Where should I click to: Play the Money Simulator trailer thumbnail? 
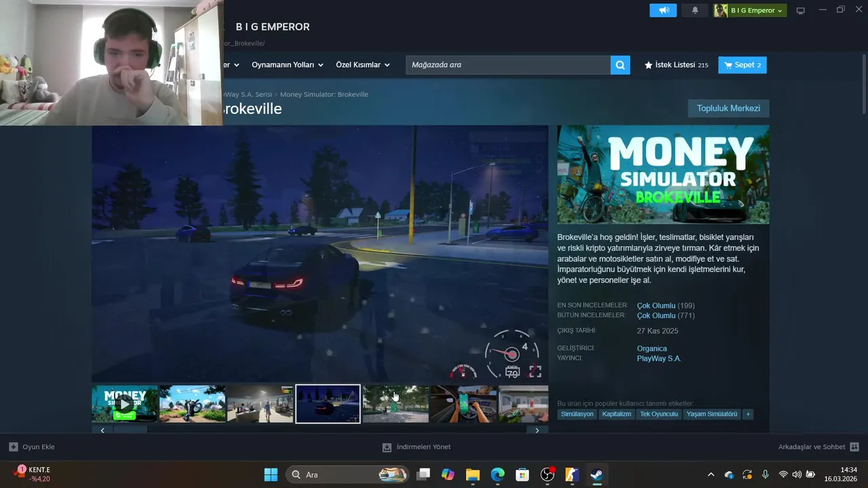(125, 404)
